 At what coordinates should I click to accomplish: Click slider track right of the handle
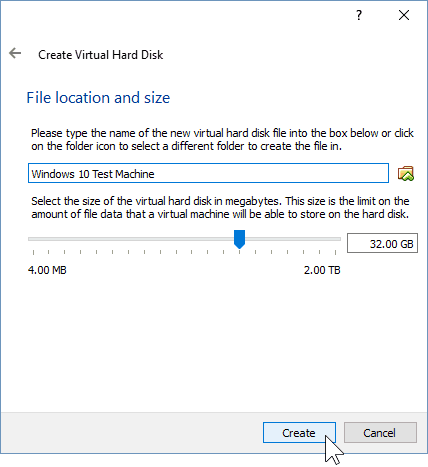[293, 239]
